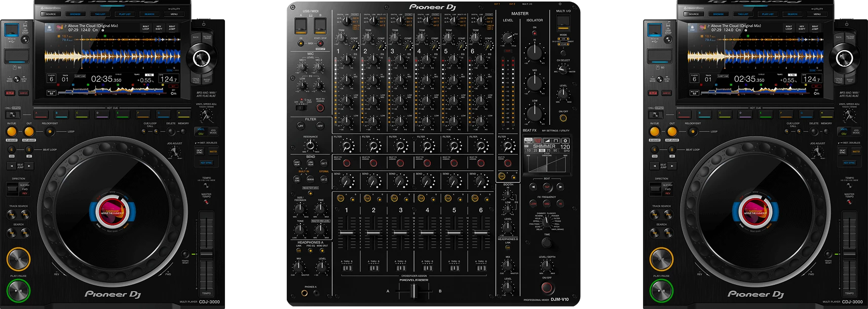Tap KEY SHIFT on the left deck screen
This screenshot has width=868, height=309.
[159, 27]
